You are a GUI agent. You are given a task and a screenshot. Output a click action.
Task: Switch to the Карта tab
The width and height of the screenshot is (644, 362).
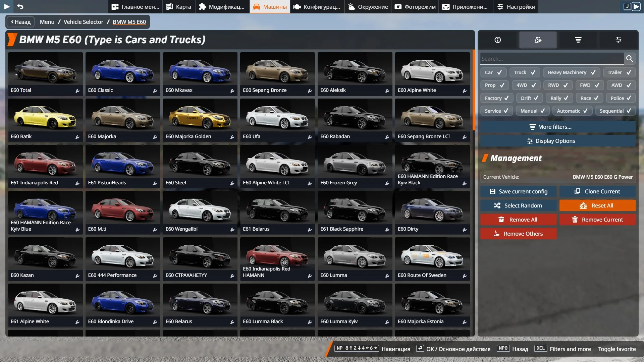179,7
